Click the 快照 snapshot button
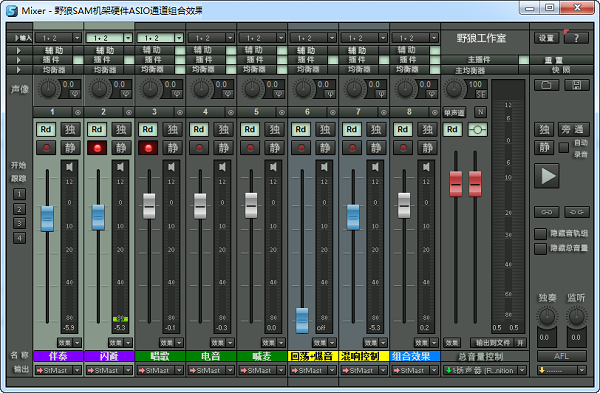The image size is (600, 393). [562, 70]
